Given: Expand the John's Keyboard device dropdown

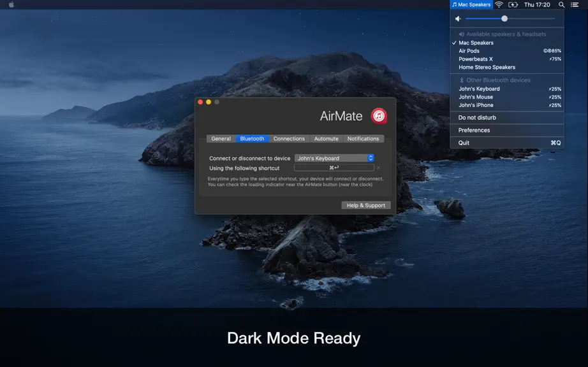Looking at the screenshot, I should coord(334,158).
